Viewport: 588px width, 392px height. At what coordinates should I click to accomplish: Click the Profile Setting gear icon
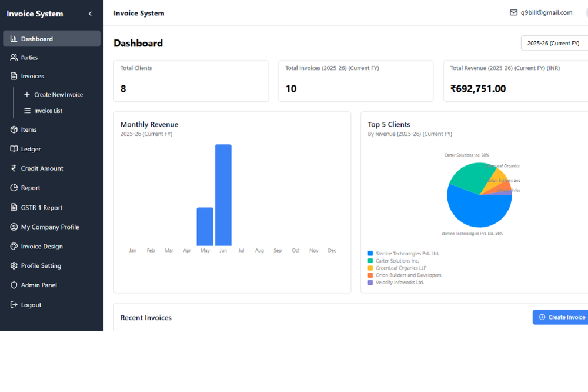coord(14,265)
